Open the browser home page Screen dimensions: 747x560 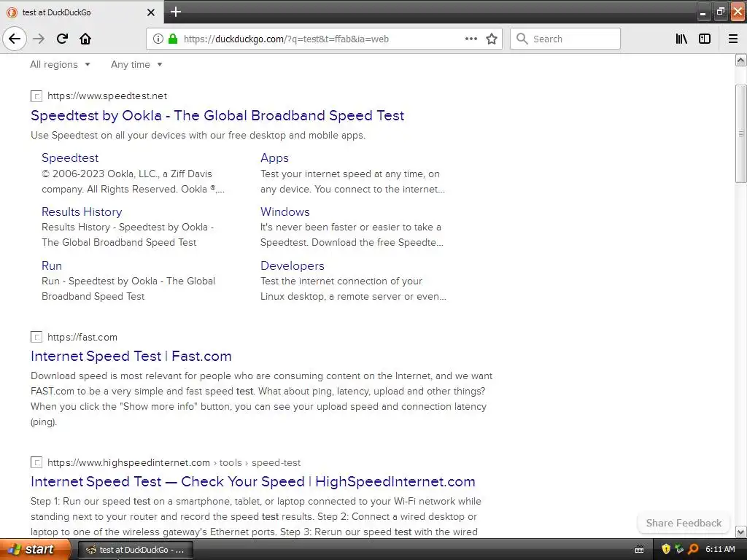[x=85, y=39]
